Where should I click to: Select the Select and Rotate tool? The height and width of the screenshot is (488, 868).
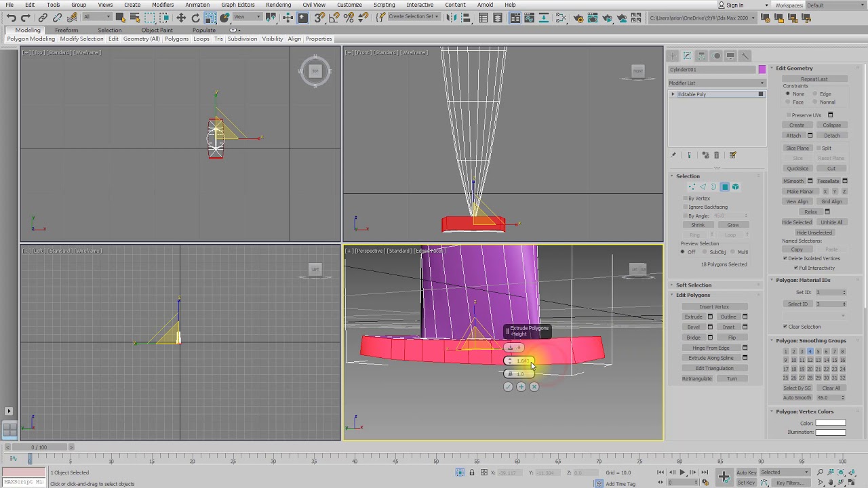click(196, 18)
